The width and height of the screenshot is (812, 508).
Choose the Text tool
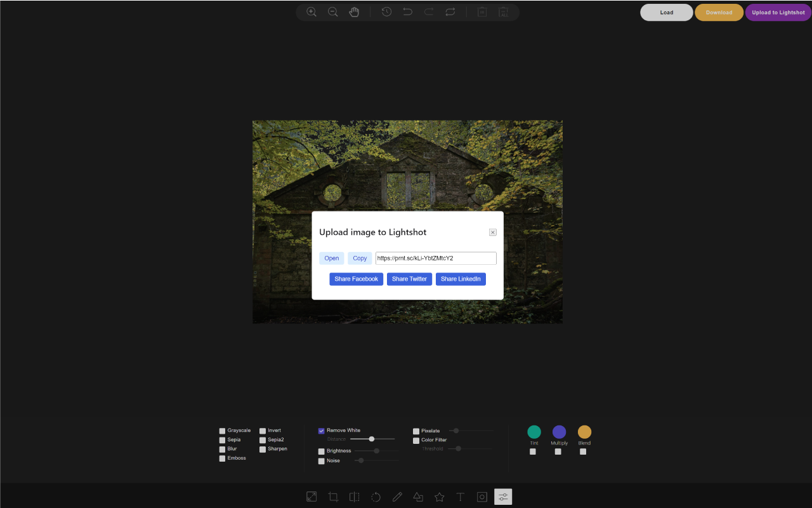(x=461, y=496)
